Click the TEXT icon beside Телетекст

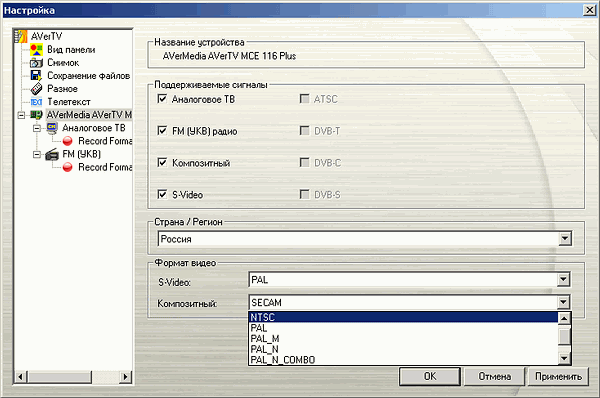36,102
